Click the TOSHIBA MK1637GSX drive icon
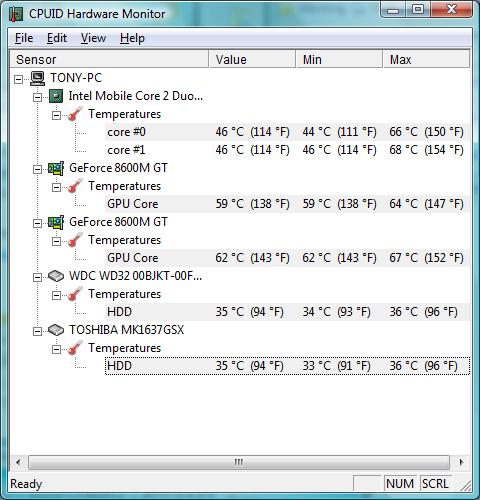The width and height of the screenshot is (480, 500). point(56,330)
